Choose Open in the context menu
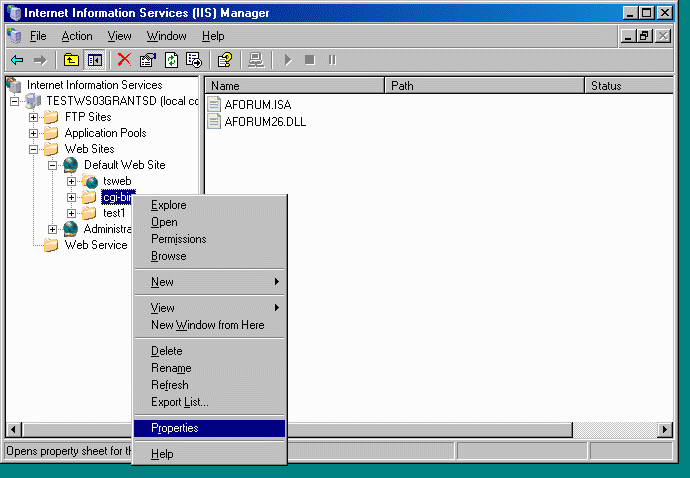Screen dimensions: 690x478 [209, 222]
